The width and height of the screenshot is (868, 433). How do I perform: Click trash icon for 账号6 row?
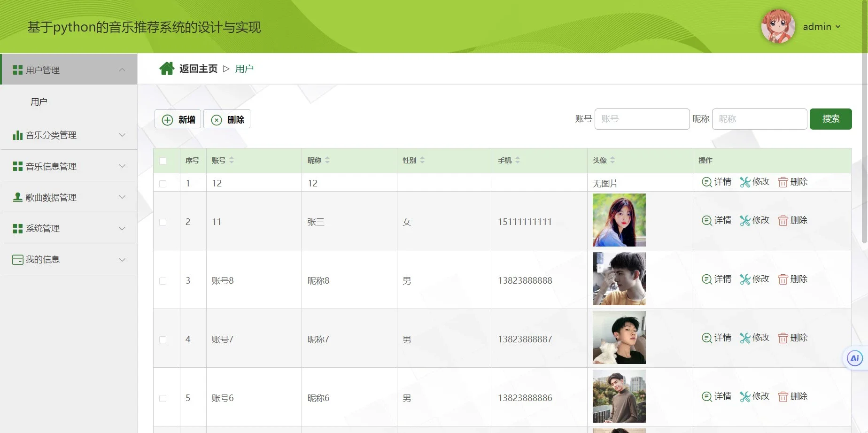(783, 397)
